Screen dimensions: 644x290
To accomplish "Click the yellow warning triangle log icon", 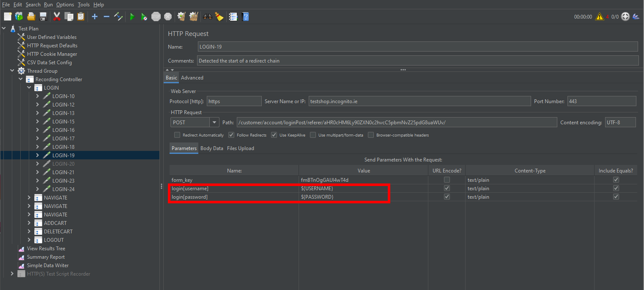I will [x=600, y=16].
